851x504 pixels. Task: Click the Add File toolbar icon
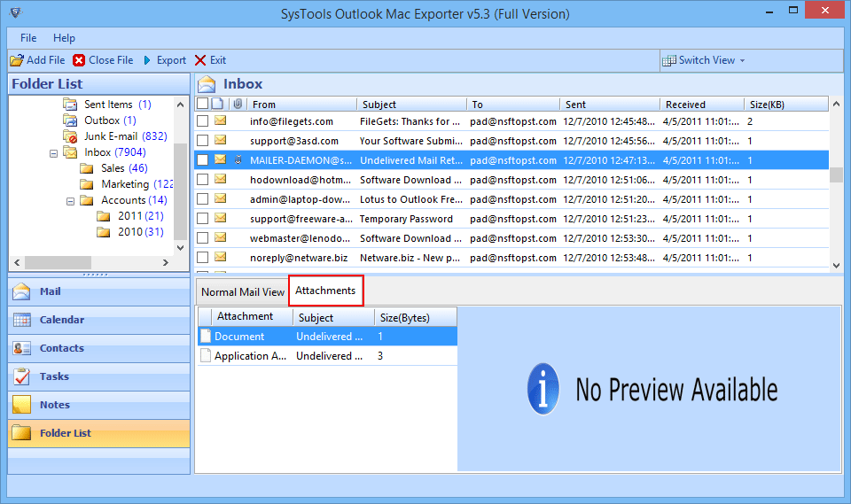[17, 60]
